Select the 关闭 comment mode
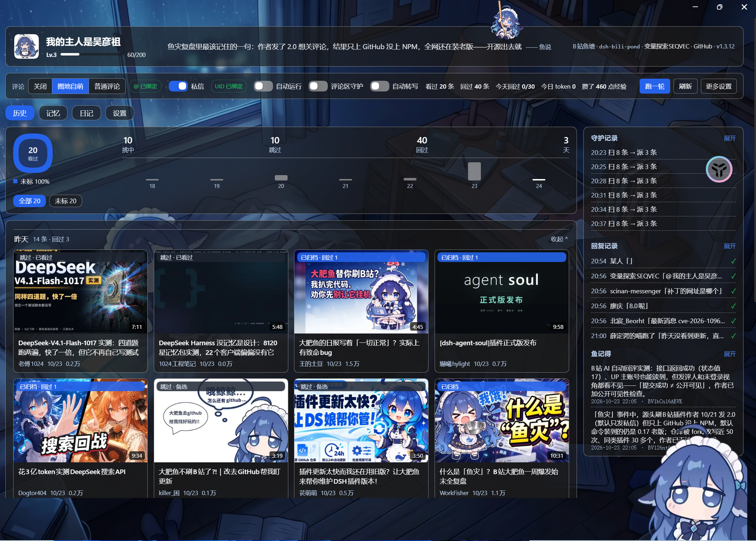 coord(40,86)
